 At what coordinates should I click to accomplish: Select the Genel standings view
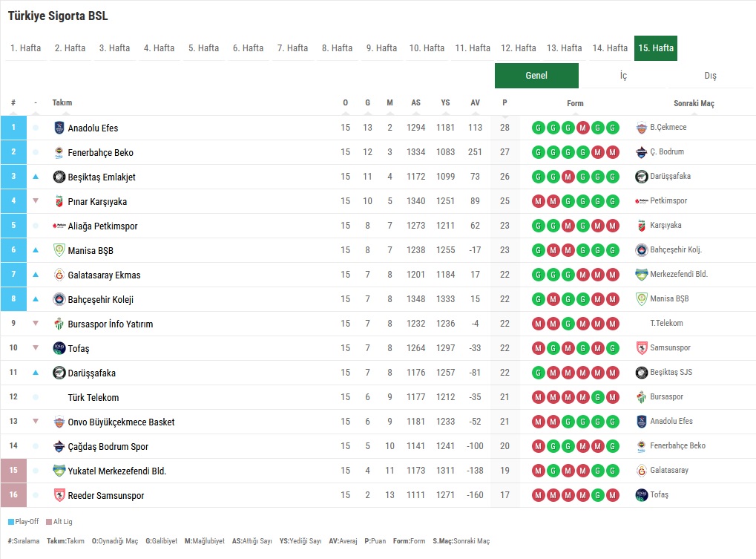pyautogui.click(x=536, y=76)
